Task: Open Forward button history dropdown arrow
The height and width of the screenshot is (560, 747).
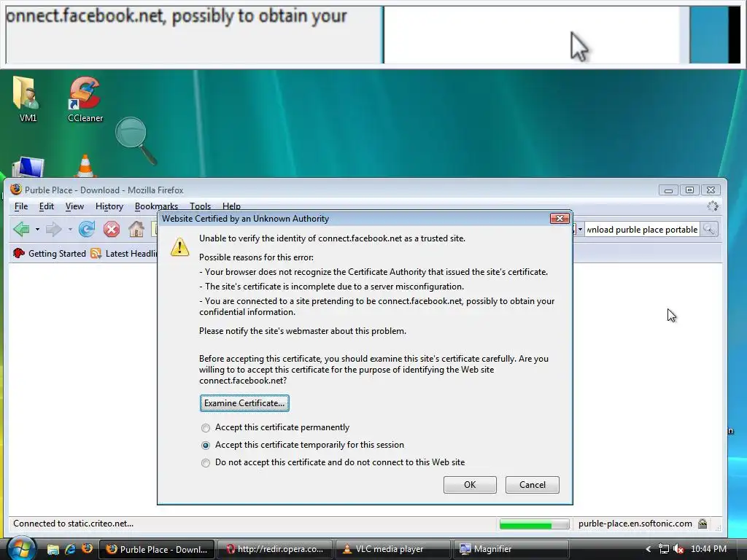Action: [70, 230]
